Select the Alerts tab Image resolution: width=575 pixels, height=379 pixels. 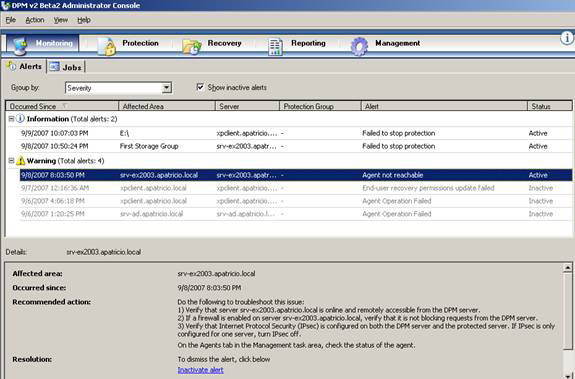[25, 66]
